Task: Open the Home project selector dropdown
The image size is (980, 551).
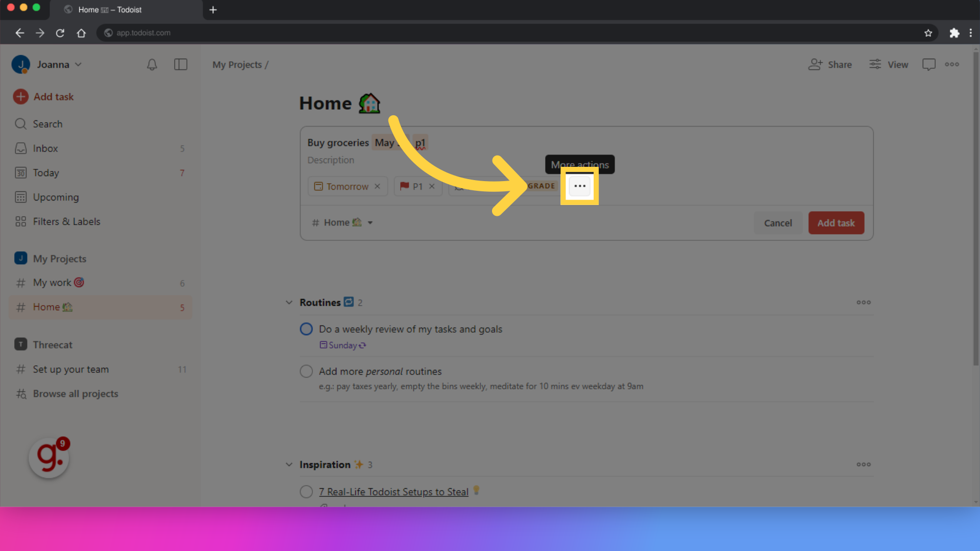Action: point(342,222)
